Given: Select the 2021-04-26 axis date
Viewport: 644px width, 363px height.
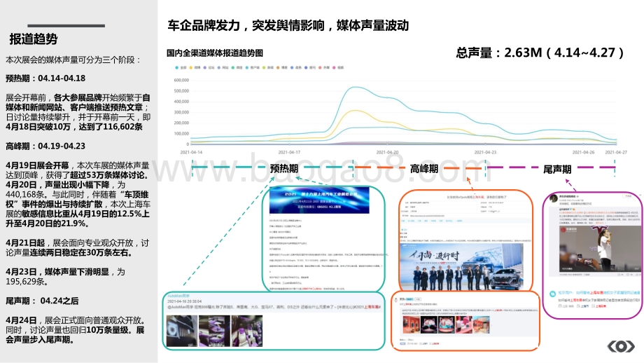Looking at the screenshot, I should click(583, 152).
